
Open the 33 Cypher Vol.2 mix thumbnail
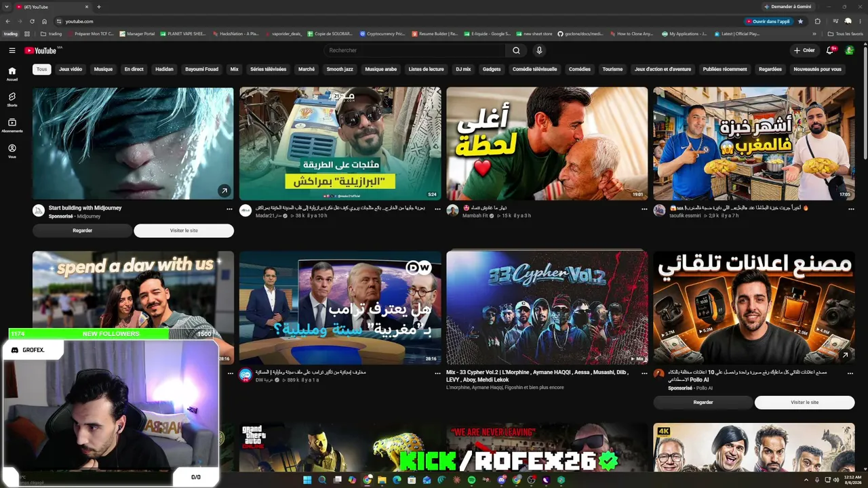tap(547, 308)
